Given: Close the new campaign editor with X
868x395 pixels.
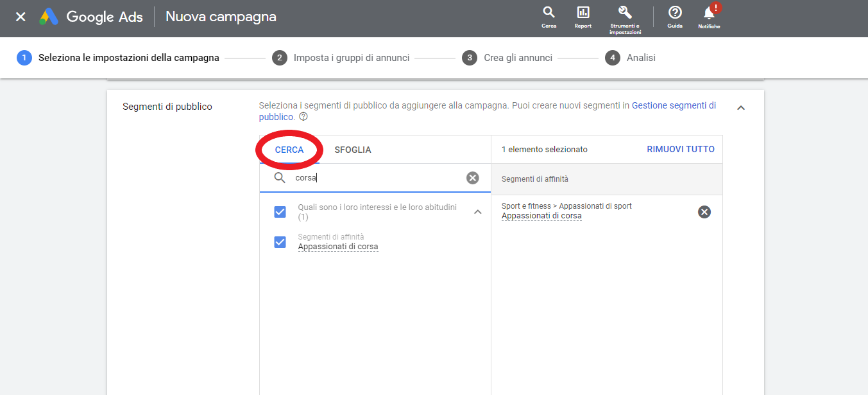Looking at the screenshot, I should pos(21,17).
